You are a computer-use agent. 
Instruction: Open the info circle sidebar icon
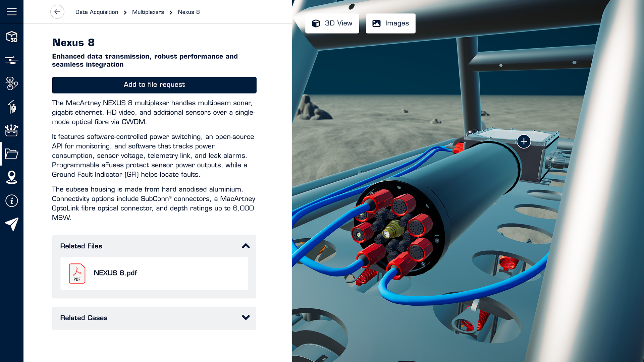coord(12,201)
